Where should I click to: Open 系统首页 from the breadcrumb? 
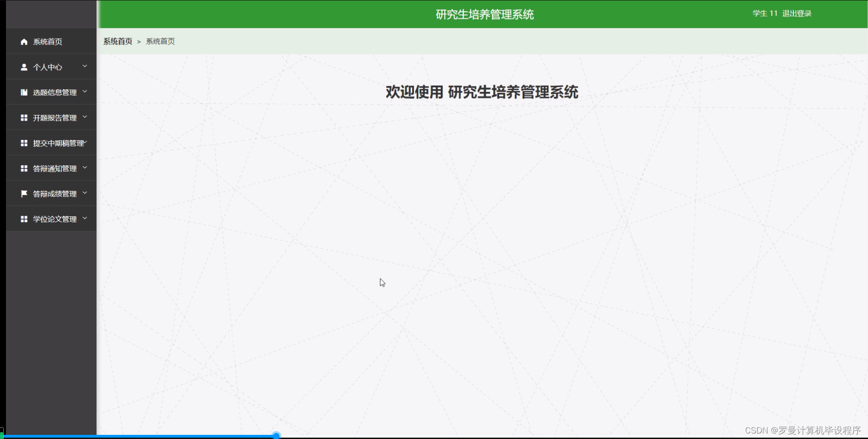117,41
